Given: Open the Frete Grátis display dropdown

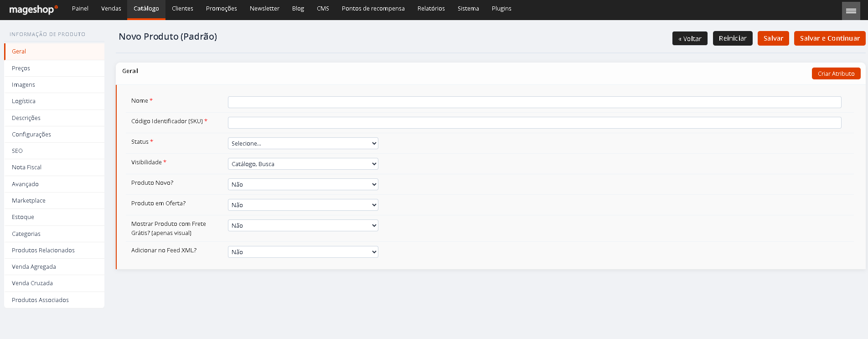Looking at the screenshot, I should [x=303, y=225].
